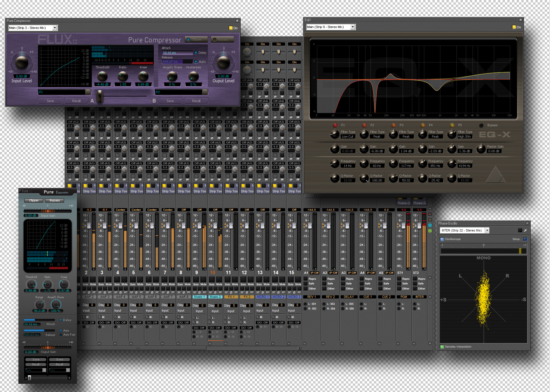The image size is (550, 392).
Task: Click Bypass button in Pure Expander
Action: point(55,201)
